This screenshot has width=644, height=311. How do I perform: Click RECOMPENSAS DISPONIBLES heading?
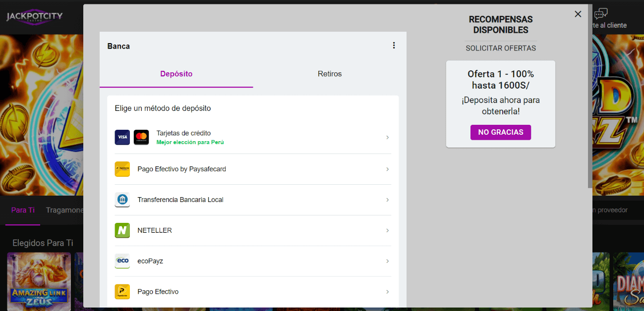coord(501,25)
